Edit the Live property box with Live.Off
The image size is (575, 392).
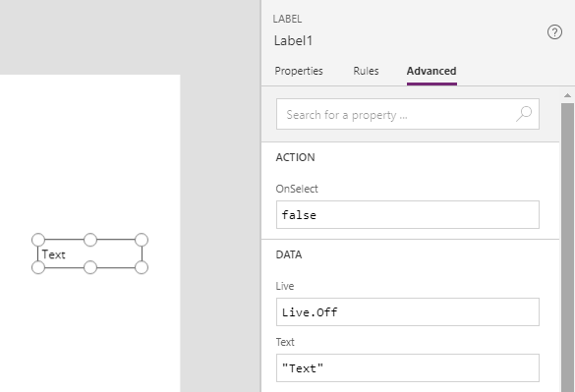tap(407, 312)
